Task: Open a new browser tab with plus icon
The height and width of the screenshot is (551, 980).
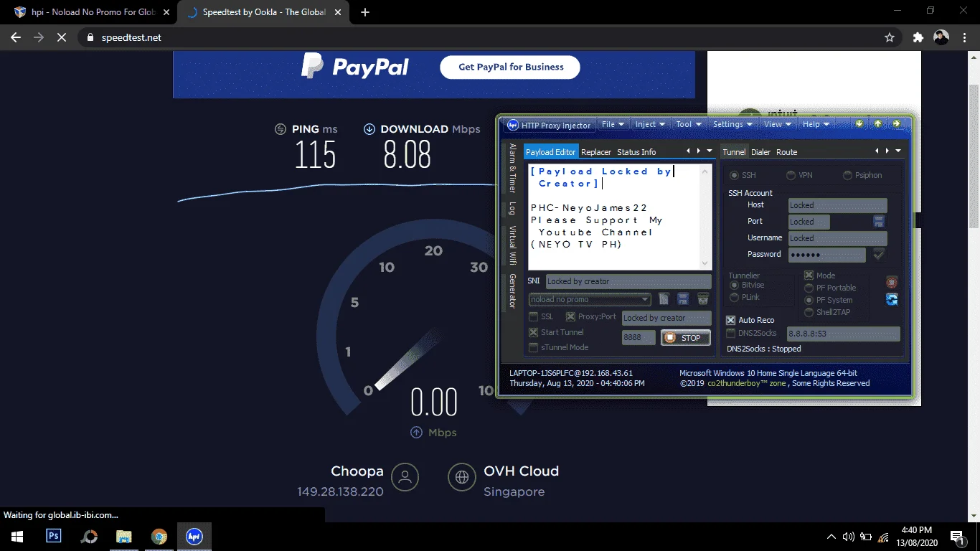Action: tap(365, 12)
